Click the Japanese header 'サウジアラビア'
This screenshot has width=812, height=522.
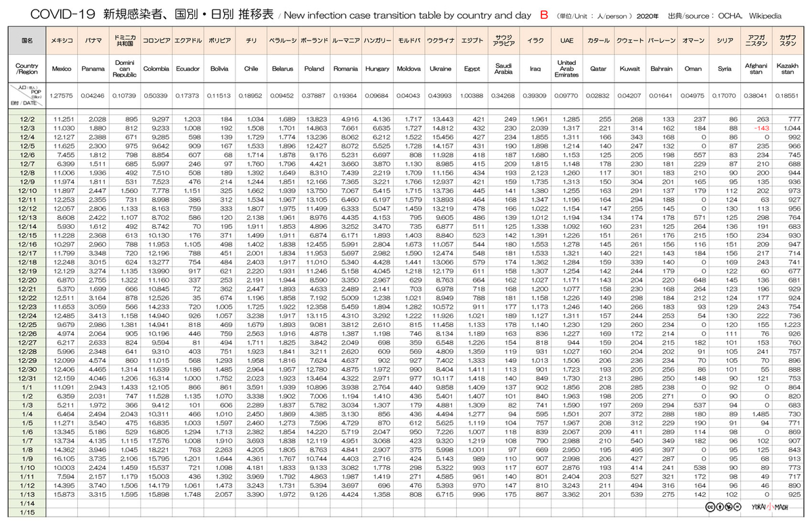point(503,41)
